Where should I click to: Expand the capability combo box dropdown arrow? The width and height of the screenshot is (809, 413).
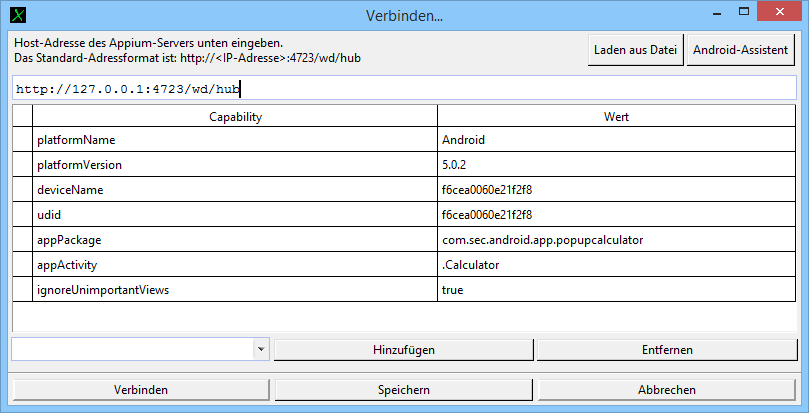261,349
